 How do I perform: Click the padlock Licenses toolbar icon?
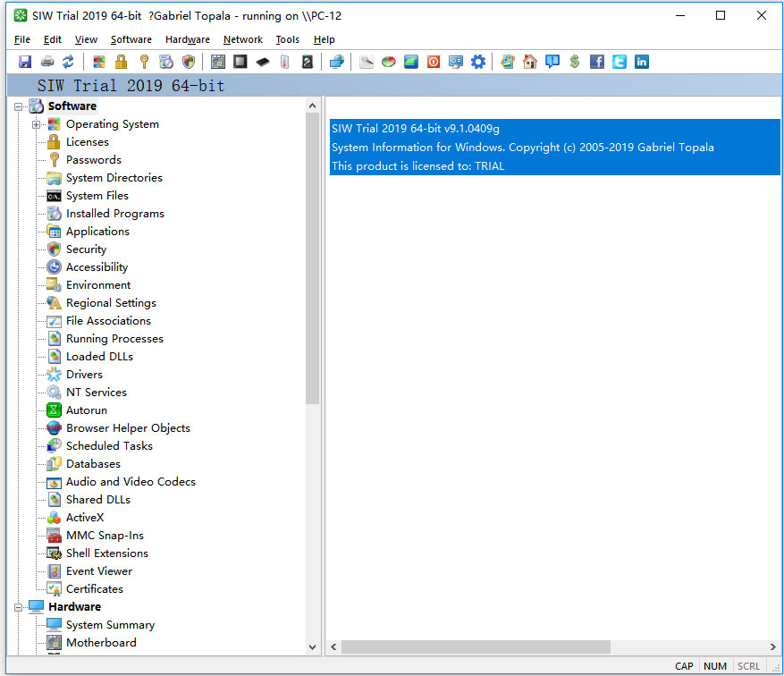point(121,62)
